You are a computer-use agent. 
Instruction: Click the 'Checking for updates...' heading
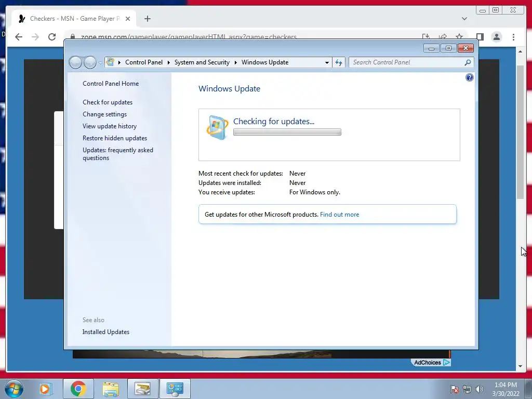pyautogui.click(x=274, y=121)
